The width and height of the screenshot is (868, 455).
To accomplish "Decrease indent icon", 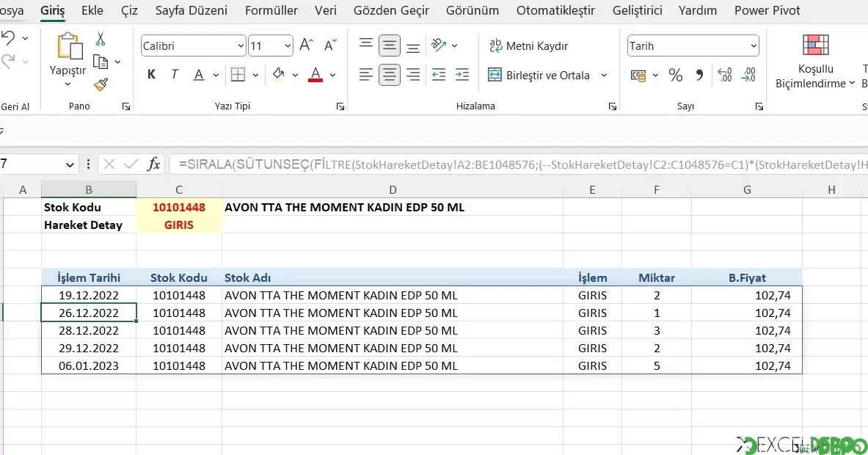I will coord(439,75).
